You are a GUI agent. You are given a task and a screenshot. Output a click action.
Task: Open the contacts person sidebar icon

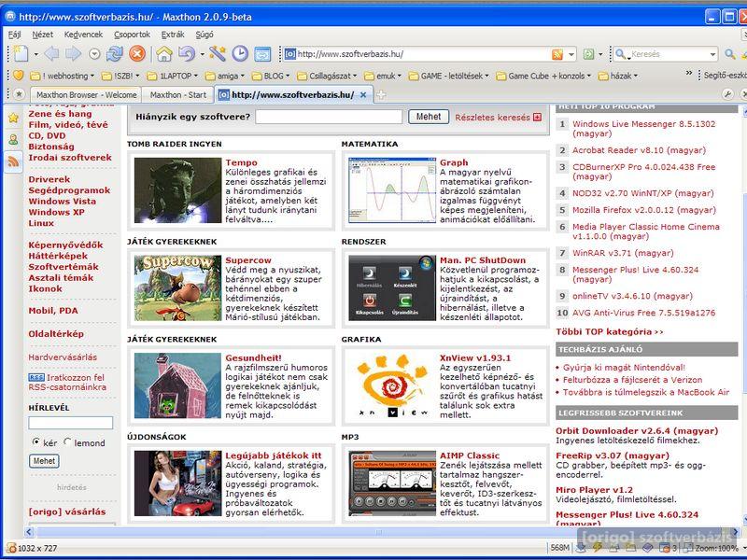pos(13,139)
